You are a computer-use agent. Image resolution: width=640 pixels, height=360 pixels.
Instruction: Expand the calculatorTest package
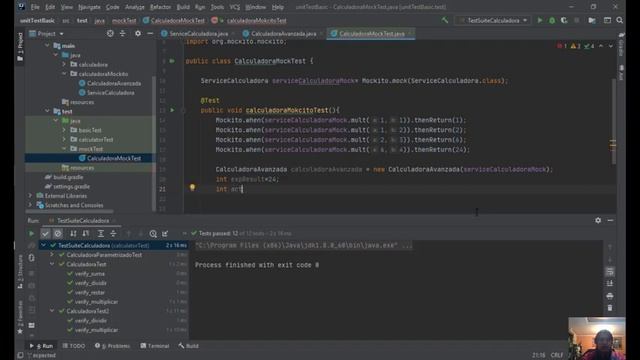[64, 140]
